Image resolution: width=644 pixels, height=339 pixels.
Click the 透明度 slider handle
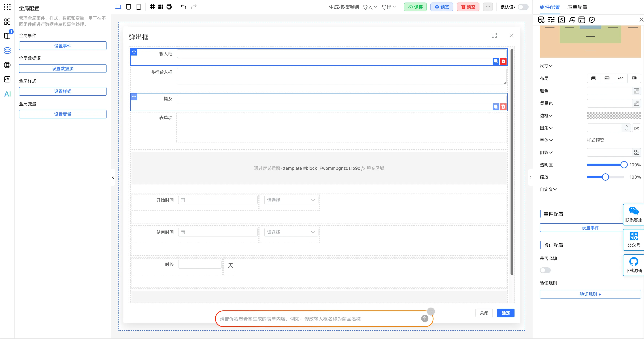click(624, 165)
